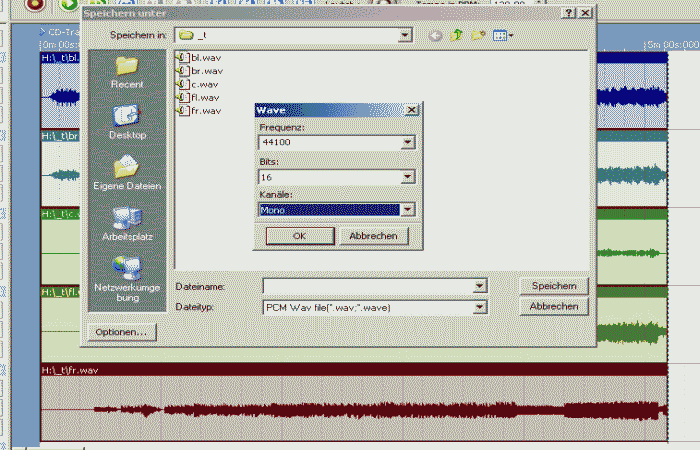The width and height of the screenshot is (700, 450).
Task: Expand the Bits dropdown
Action: click(407, 177)
